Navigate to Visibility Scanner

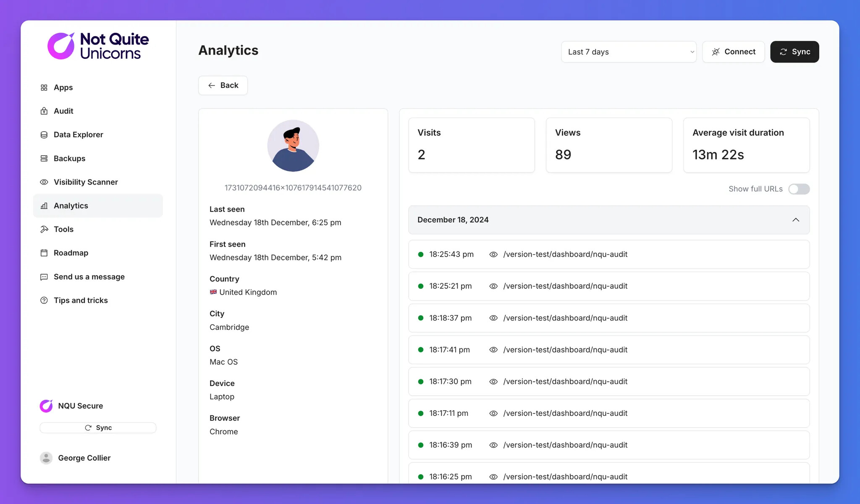[98, 182]
